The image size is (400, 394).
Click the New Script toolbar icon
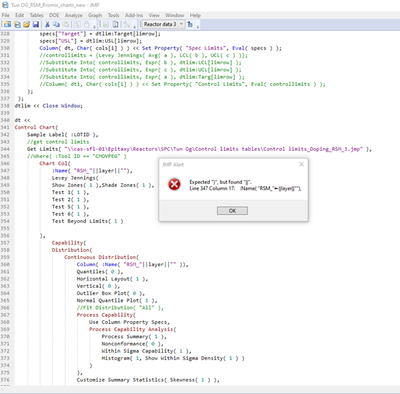point(17,24)
